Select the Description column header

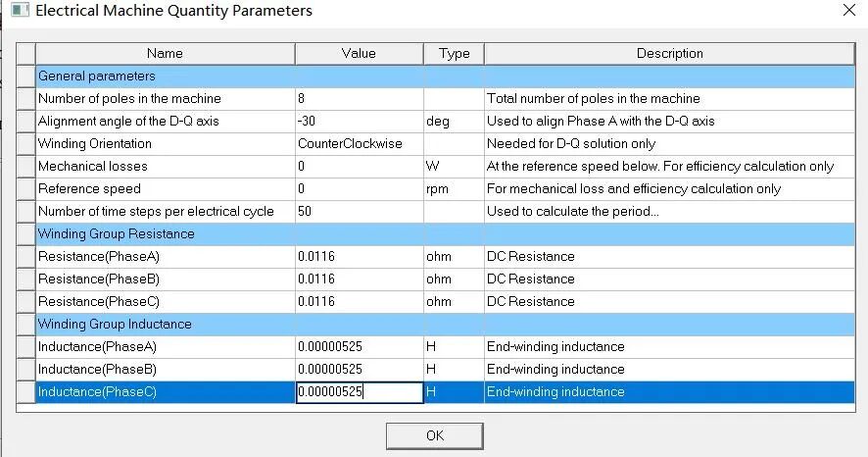670,54
